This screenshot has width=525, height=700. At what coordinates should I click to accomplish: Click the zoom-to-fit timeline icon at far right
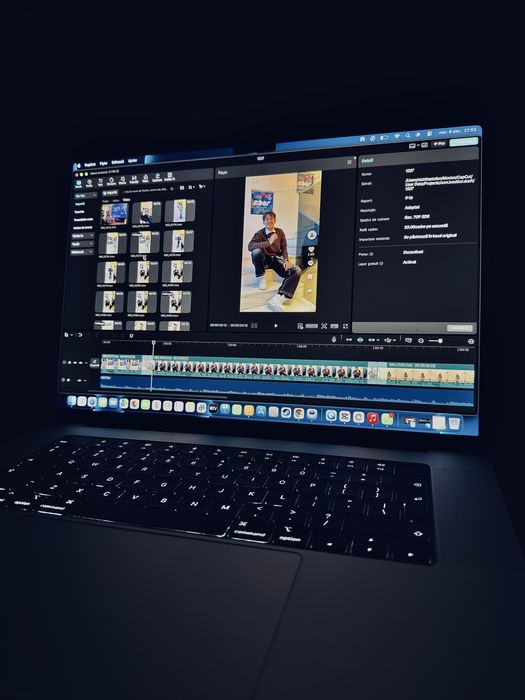471,341
